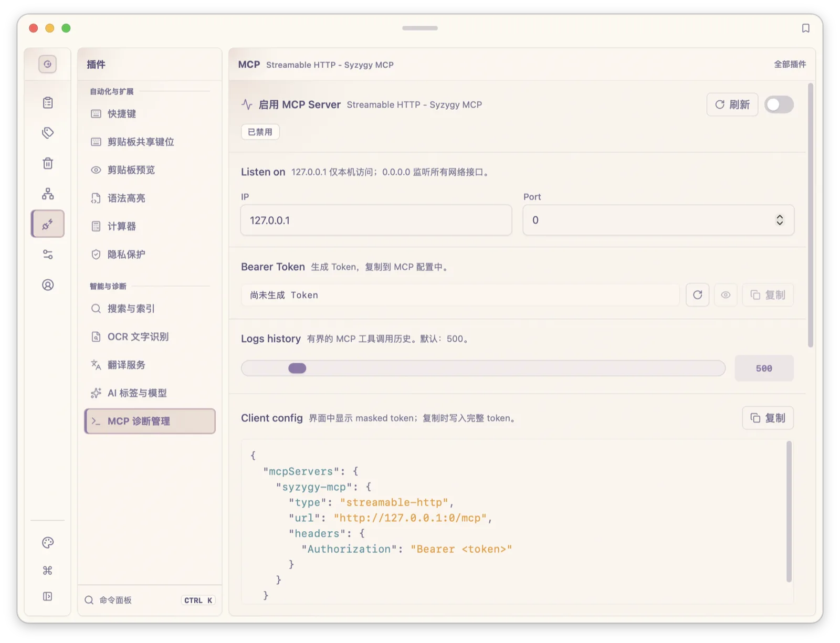Open 计算器 plugin settings
Viewport: 840px width, 643px height.
[150, 226]
